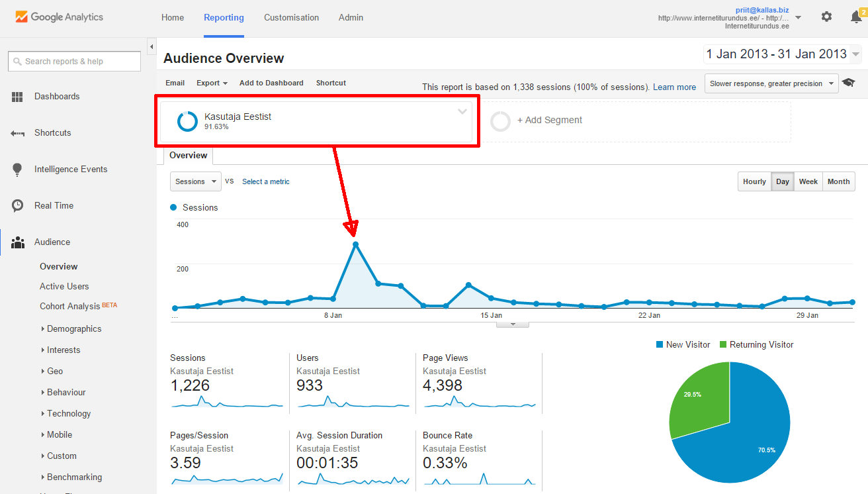Open the date range picker
This screenshot has height=494, width=868.
[x=782, y=54]
